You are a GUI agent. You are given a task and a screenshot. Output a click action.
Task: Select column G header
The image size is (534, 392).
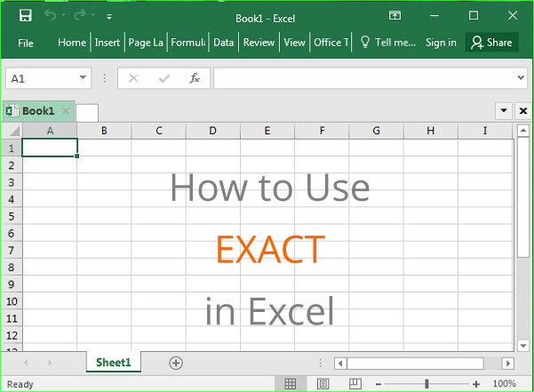[377, 131]
